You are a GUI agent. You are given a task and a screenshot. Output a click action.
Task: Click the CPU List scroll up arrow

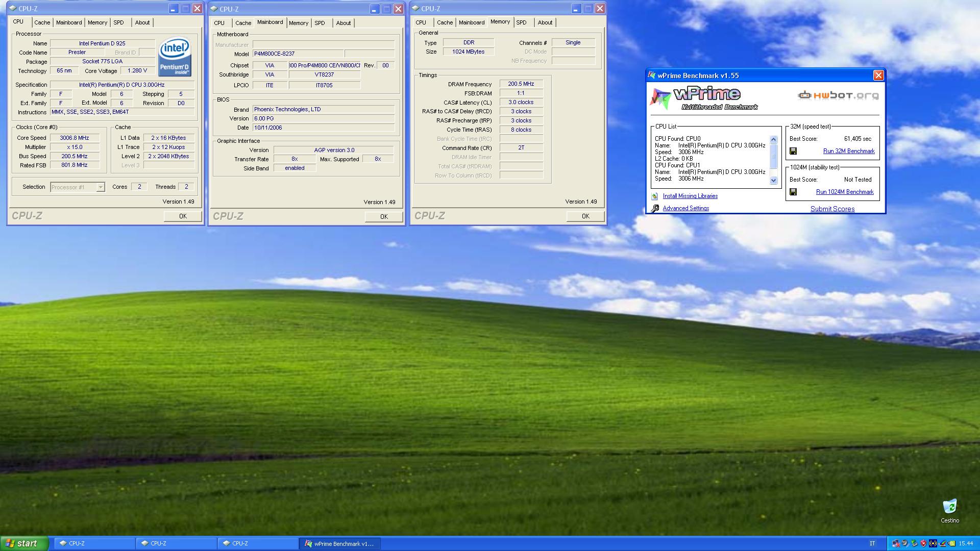click(773, 139)
